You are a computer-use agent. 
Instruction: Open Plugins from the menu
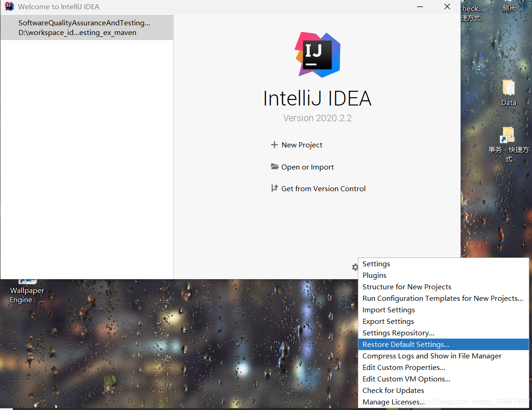[444, 275]
